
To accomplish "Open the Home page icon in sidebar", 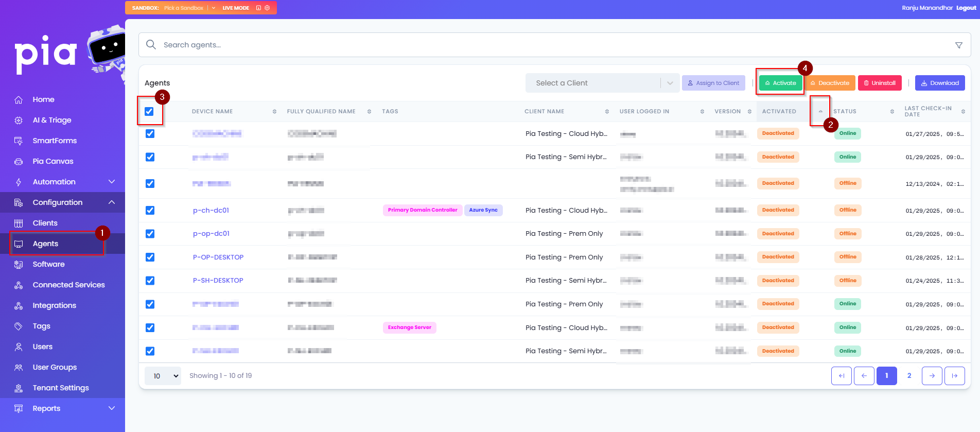I will 19,100.
